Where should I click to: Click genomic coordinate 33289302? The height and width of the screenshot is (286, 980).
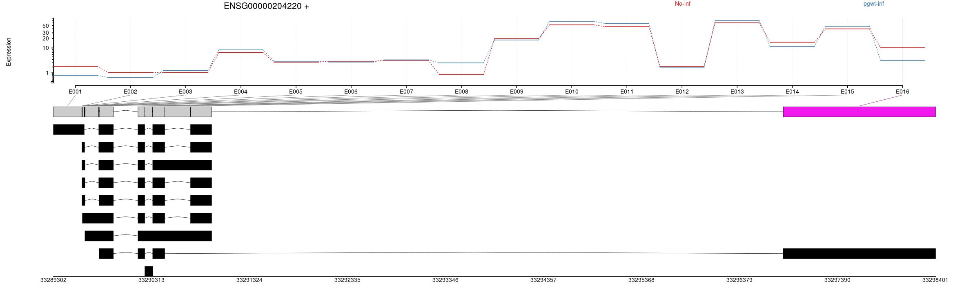pyautogui.click(x=53, y=280)
